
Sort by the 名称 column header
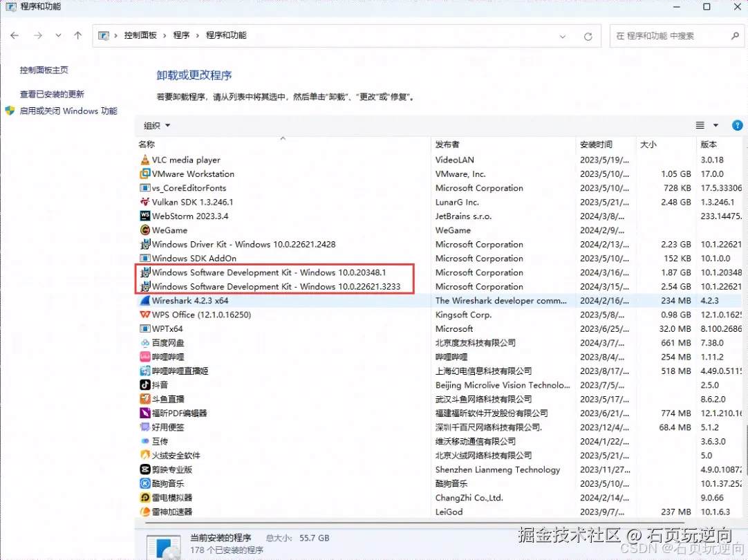click(x=283, y=144)
